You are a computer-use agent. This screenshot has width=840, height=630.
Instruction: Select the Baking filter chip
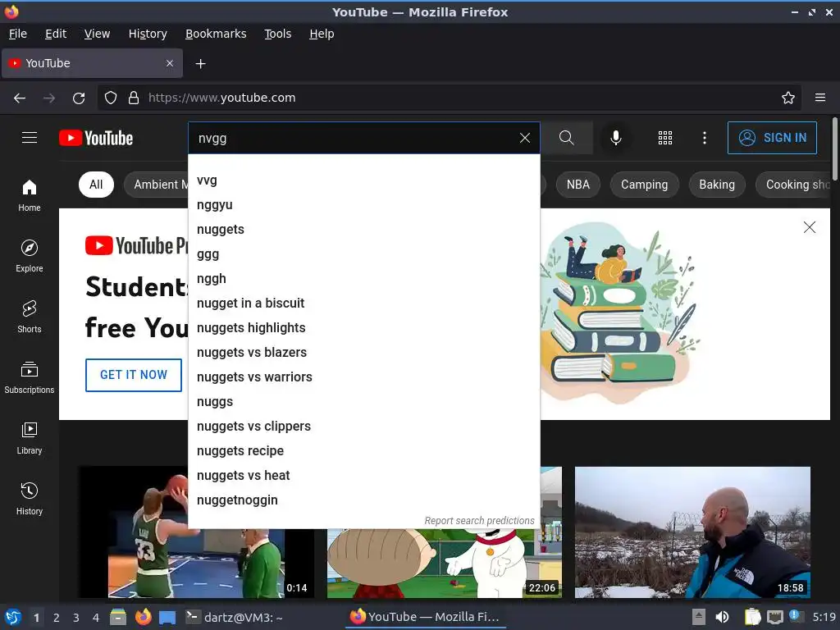pos(717,185)
